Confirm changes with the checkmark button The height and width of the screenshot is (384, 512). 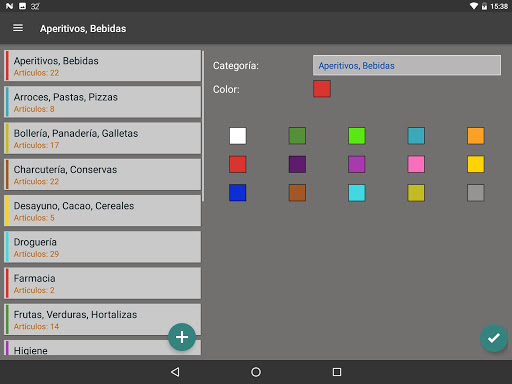494,338
